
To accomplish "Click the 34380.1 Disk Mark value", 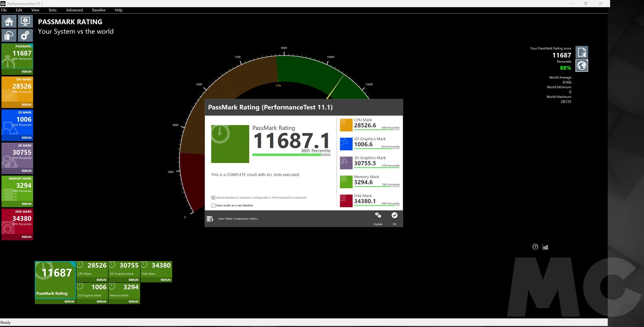I will [365, 201].
